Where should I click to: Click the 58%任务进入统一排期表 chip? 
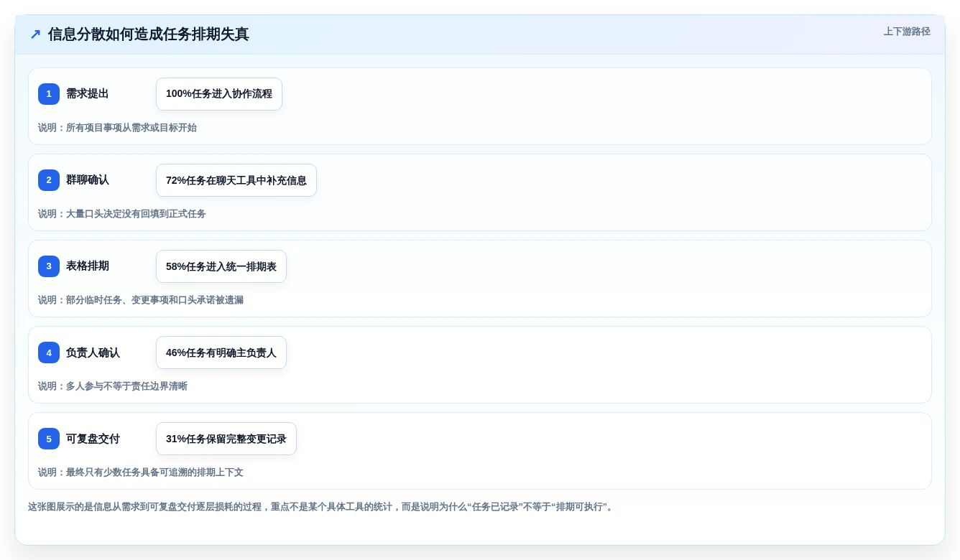pos(221,266)
